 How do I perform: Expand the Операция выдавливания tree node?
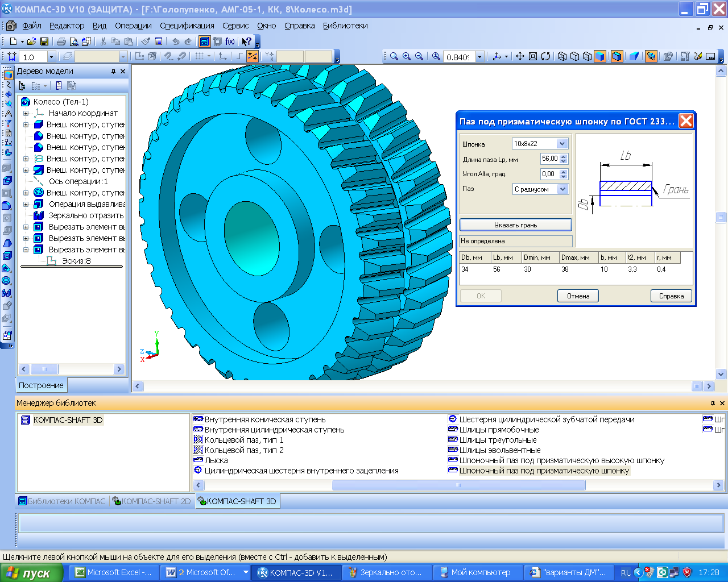[26, 204]
